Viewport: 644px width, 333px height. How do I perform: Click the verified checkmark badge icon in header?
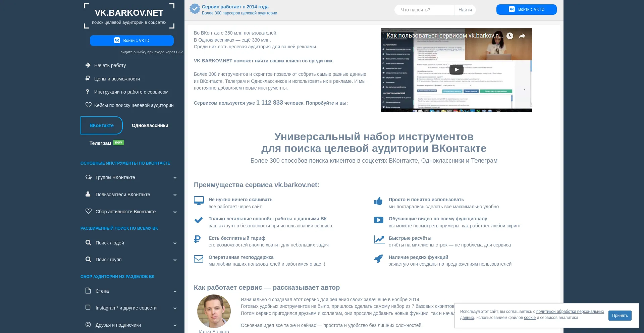195,9
